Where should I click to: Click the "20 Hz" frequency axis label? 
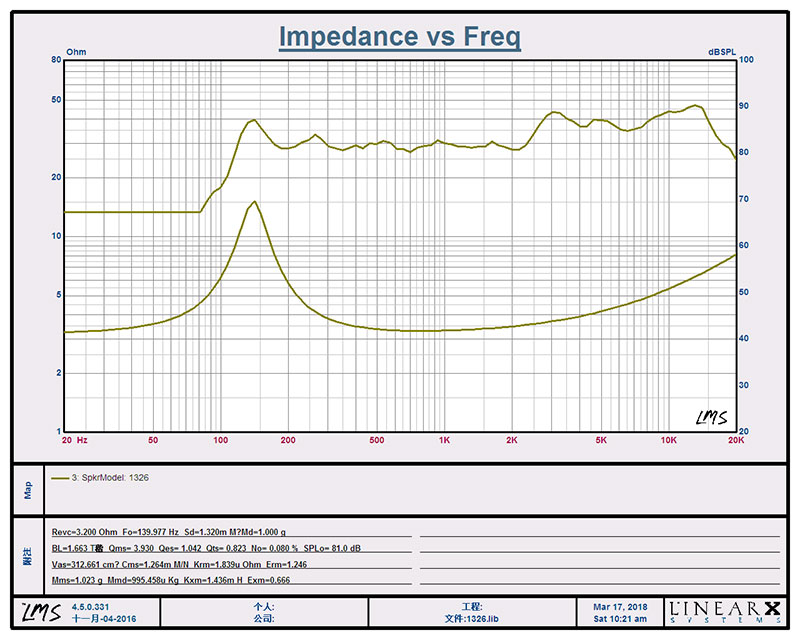pyautogui.click(x=75, y=440)
